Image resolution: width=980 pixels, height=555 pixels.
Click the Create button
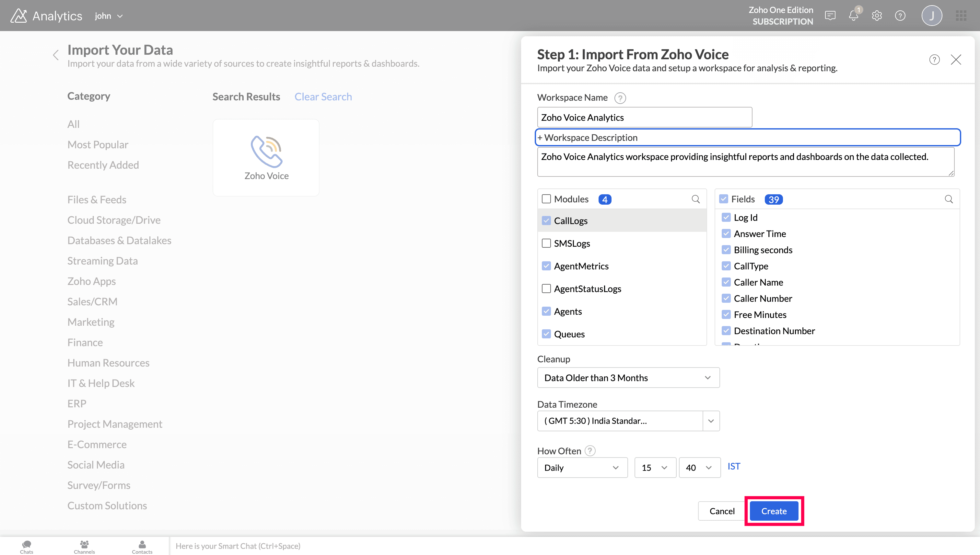(774, 511)
